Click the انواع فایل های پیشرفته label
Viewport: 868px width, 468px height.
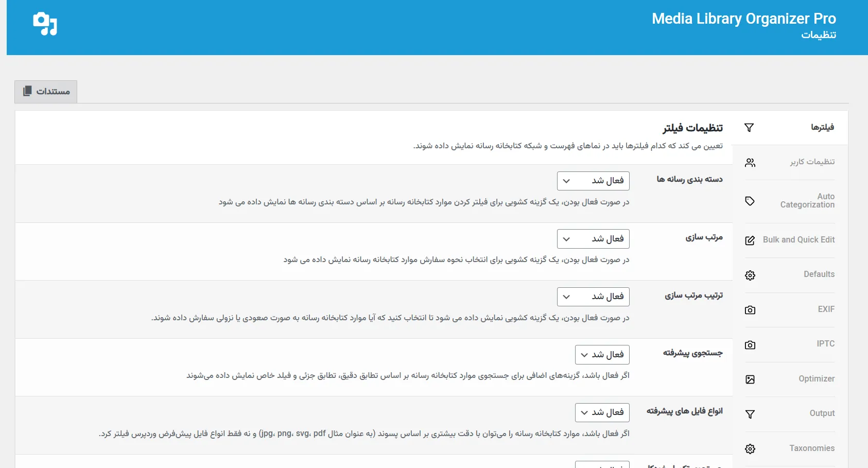pyautogui.click(x=684, y=411)
